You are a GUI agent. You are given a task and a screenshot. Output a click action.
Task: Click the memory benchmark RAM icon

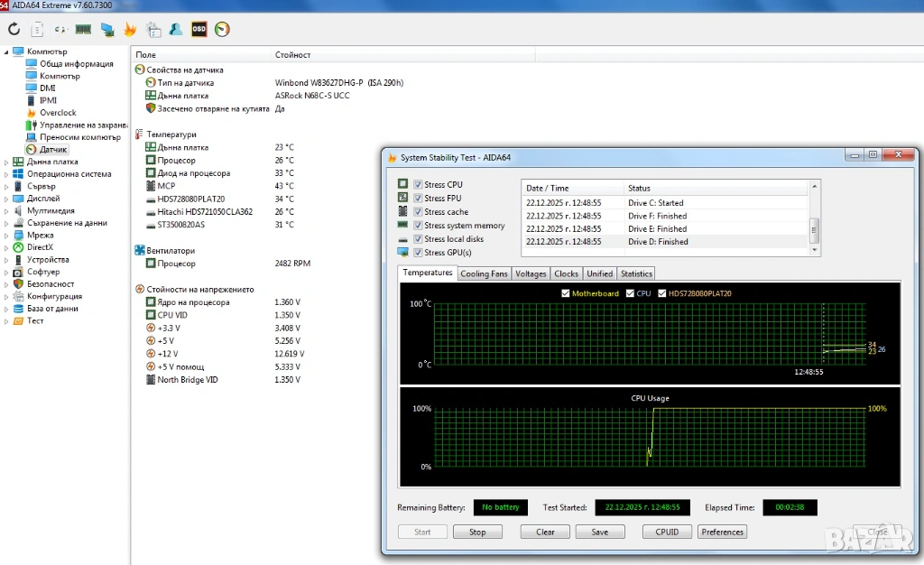click(x=83, y=29)
